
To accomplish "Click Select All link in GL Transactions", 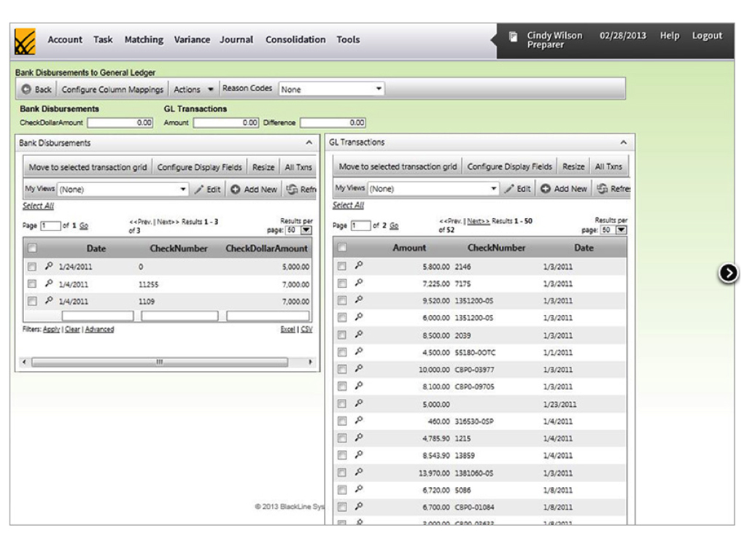I will pyautogui.click(x=348, y=205).
